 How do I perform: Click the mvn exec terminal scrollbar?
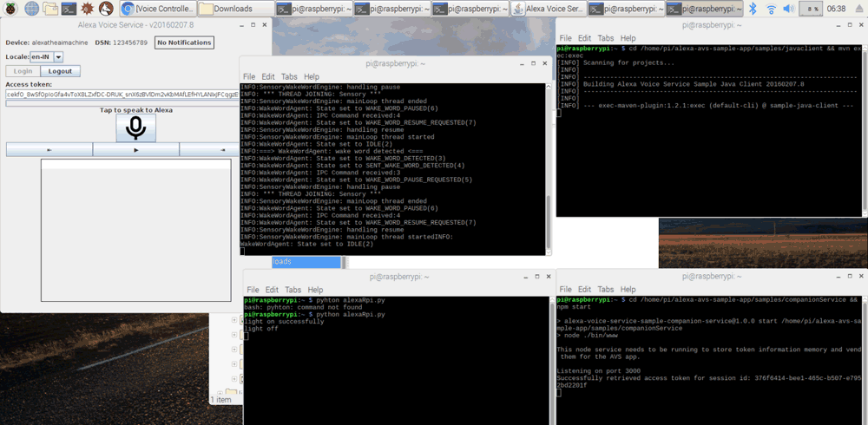pos(865,131)
